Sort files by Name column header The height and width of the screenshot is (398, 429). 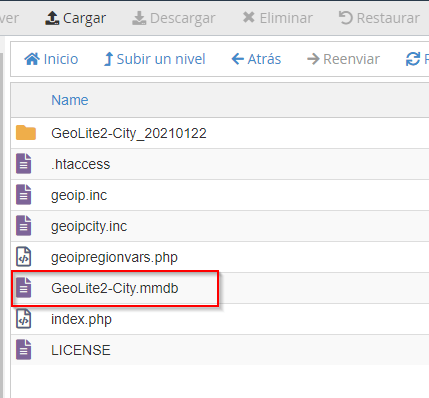click(70, 100)
